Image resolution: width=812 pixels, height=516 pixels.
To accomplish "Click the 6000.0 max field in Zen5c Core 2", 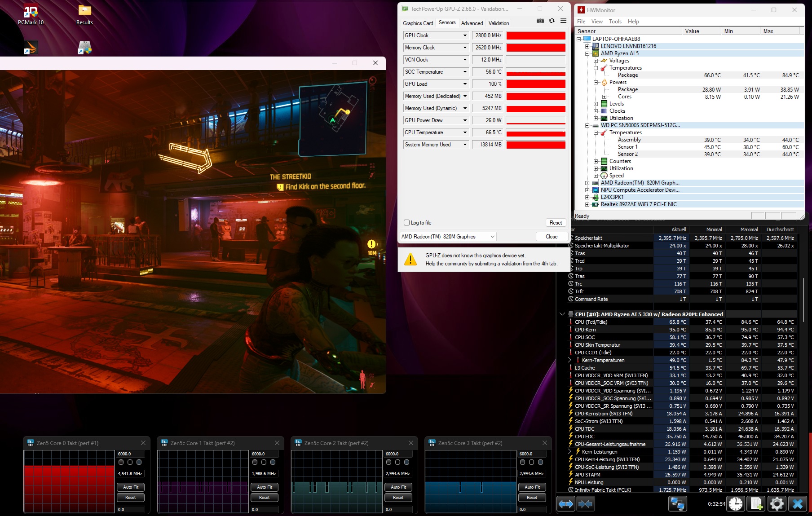I will coord(398,454).
